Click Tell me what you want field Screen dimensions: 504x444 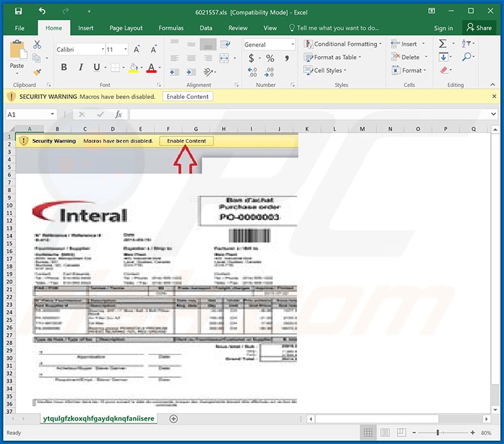[x=334, y=28]
